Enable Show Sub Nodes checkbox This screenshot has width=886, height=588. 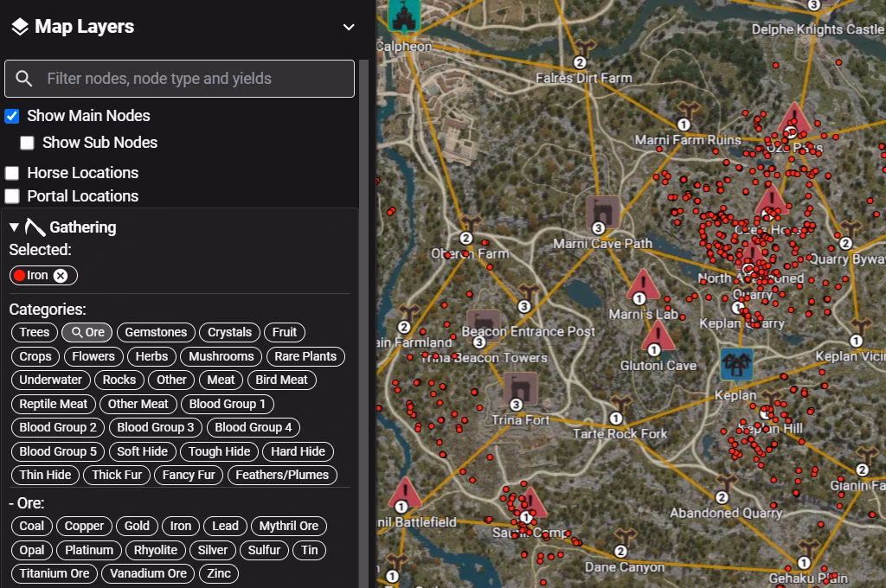(x=27, y=143)
